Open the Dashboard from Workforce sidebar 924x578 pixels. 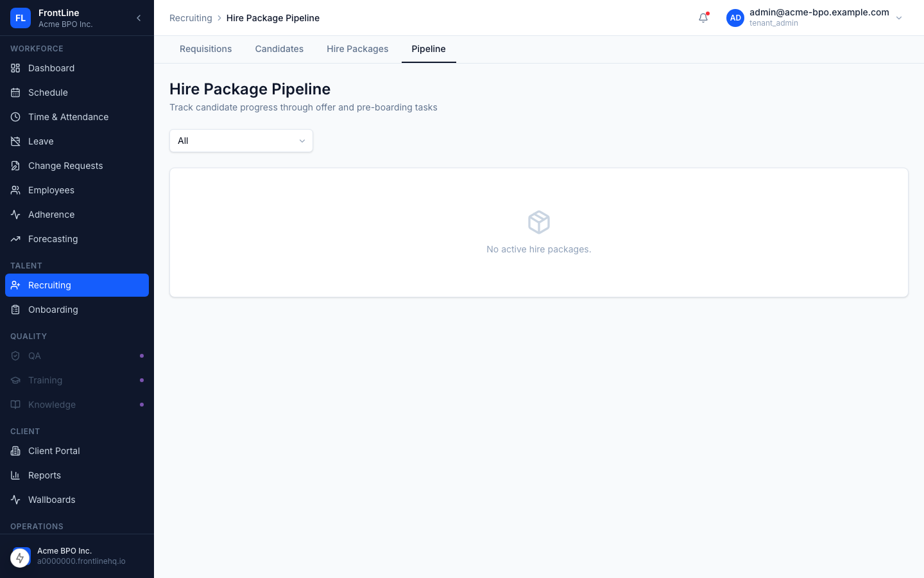pos(16,68)
